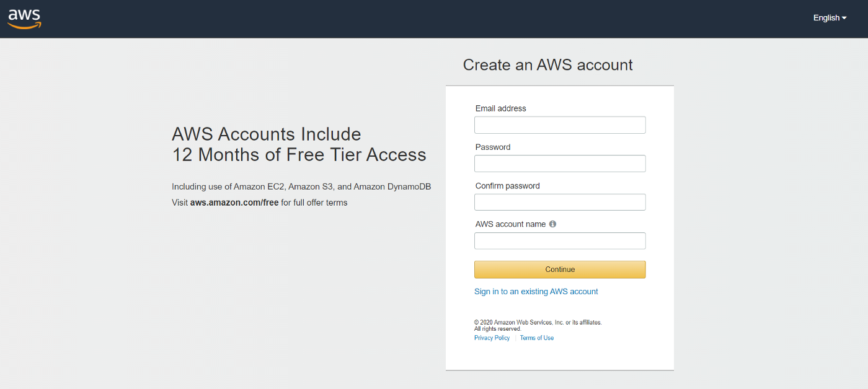The width and height of the screenshot is (868, 389).
Task: Select the Confirm password field
Action: (x=559, y=201)
